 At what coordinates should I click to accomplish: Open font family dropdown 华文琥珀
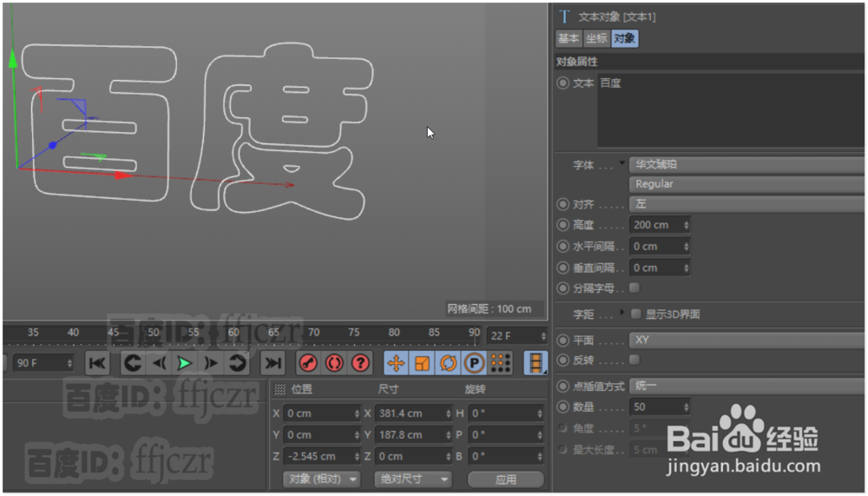[x=746, y=164]
